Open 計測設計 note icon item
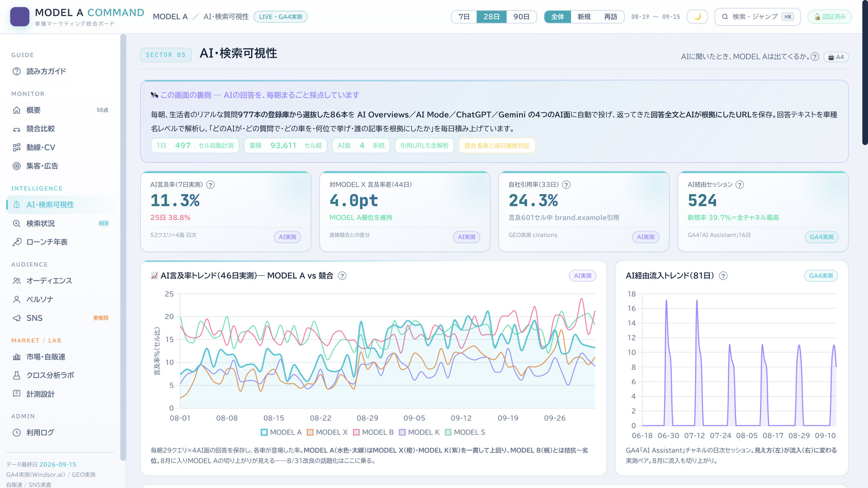Screen dimensions: 868x488 click(60, 394)
